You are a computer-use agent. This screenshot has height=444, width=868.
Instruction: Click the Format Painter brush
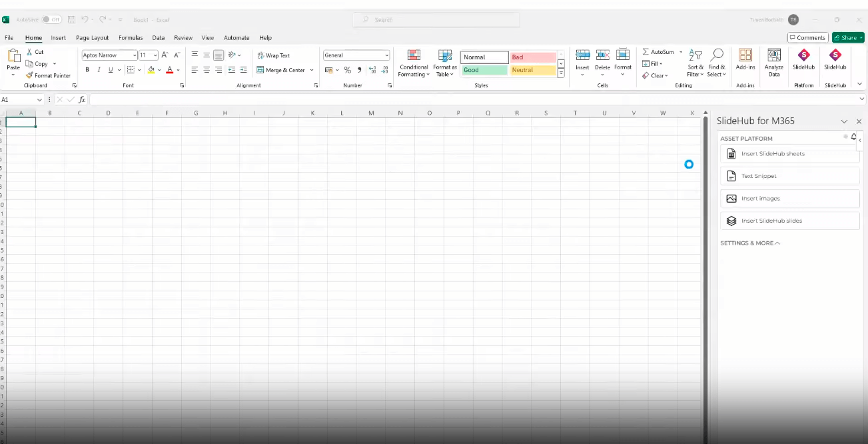click(29, 75)
